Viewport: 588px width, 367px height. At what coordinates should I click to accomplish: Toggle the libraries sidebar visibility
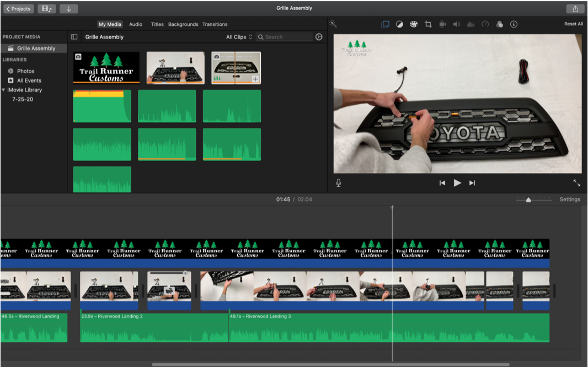coord(74,37)
